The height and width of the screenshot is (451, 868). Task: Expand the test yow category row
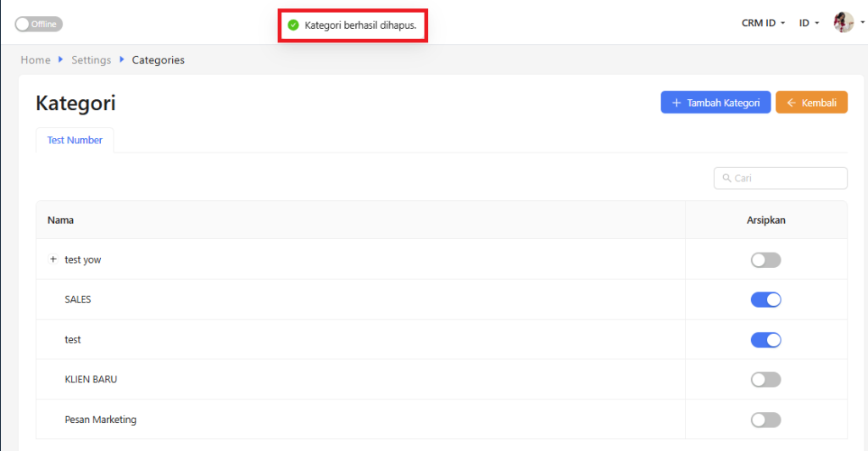point(53,259)
